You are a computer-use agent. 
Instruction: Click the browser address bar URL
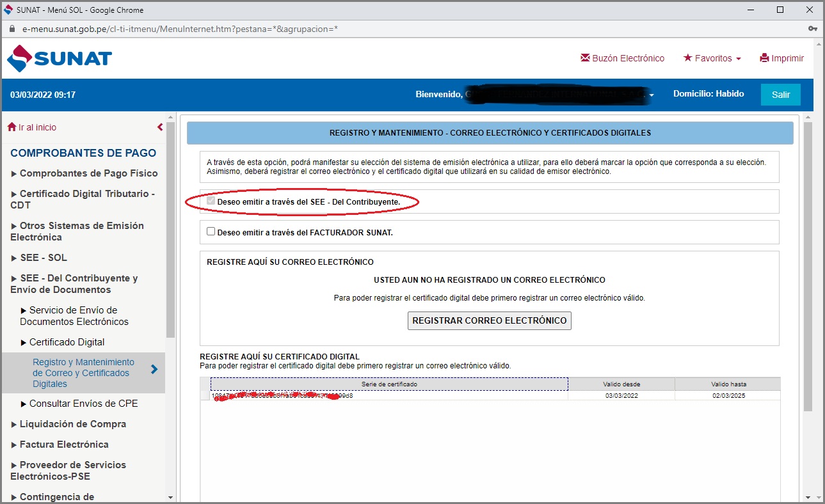click(x=180, y=29)
